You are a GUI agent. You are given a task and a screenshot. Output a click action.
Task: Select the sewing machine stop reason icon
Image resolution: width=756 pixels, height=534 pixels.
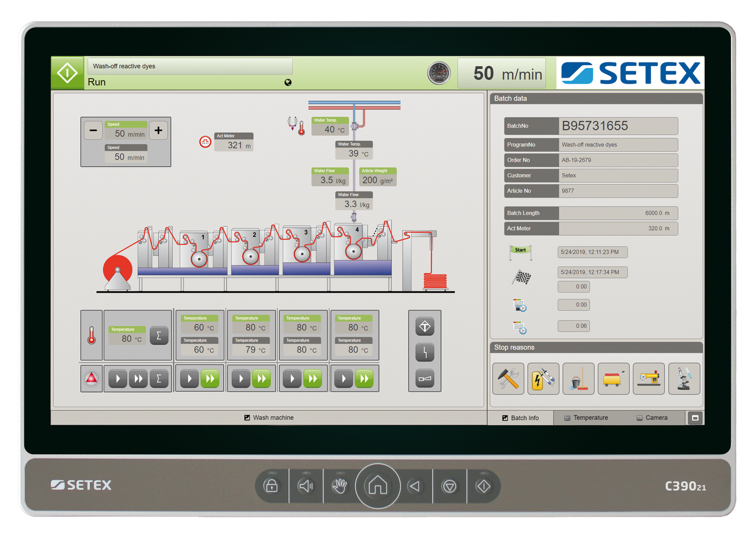pos(649,379)
